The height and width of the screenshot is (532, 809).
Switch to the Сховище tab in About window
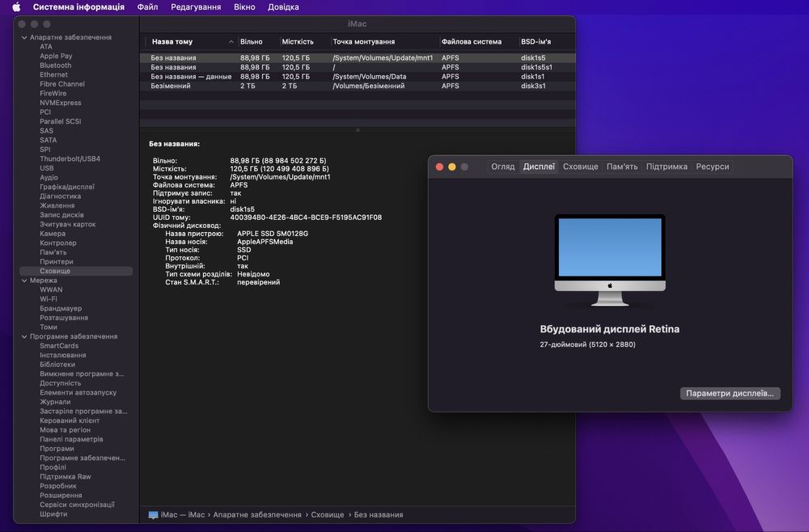(580, 167)
